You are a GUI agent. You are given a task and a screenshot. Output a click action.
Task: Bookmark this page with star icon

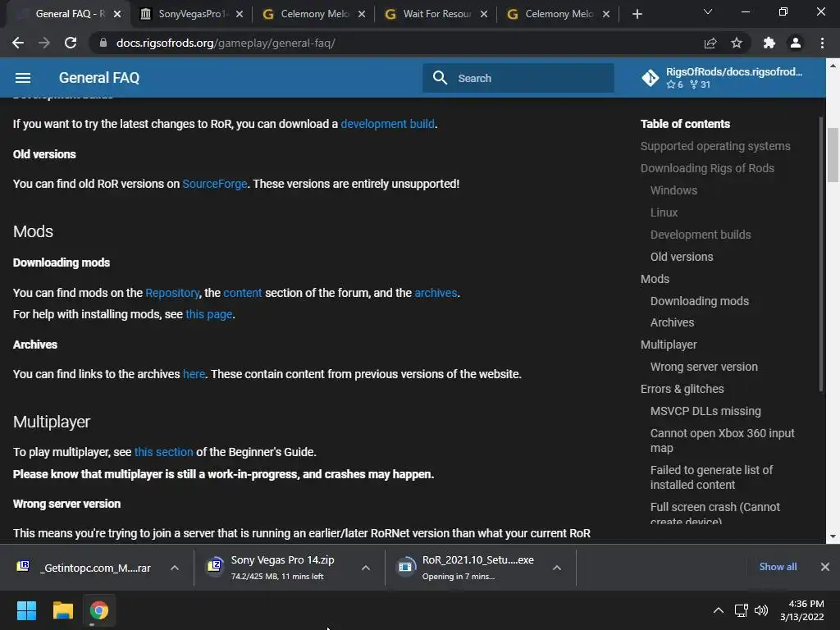coord(737,43)
